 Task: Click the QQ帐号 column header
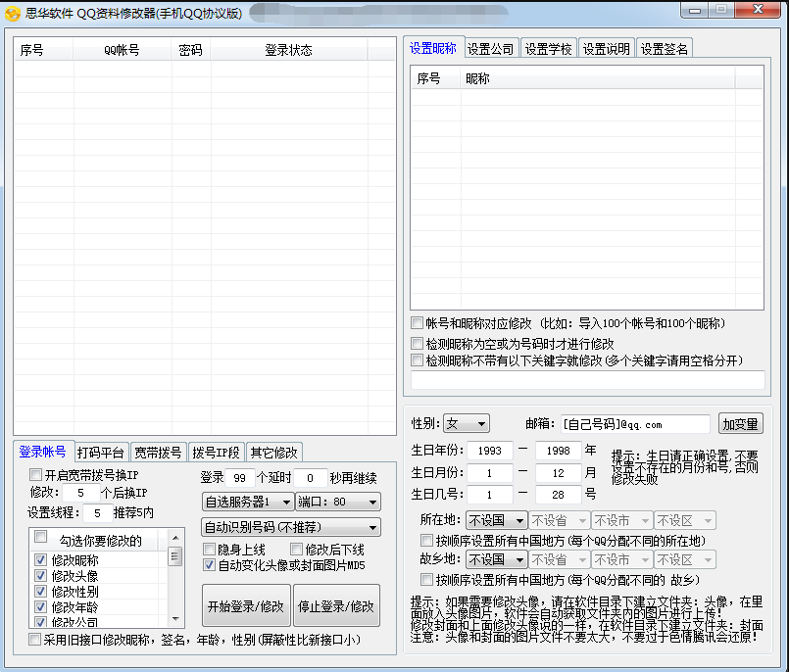coord(122,50)
